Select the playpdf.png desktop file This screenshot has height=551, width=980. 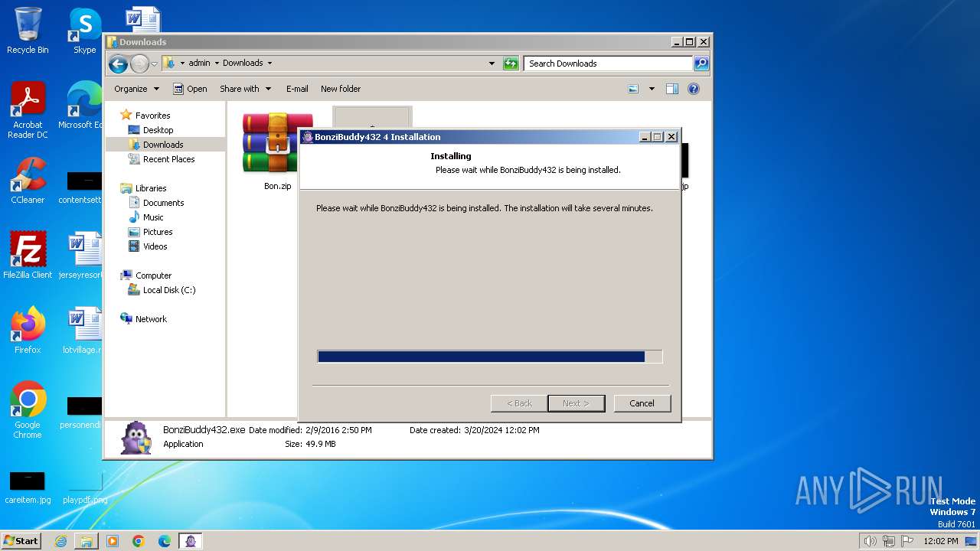point(84,487)
